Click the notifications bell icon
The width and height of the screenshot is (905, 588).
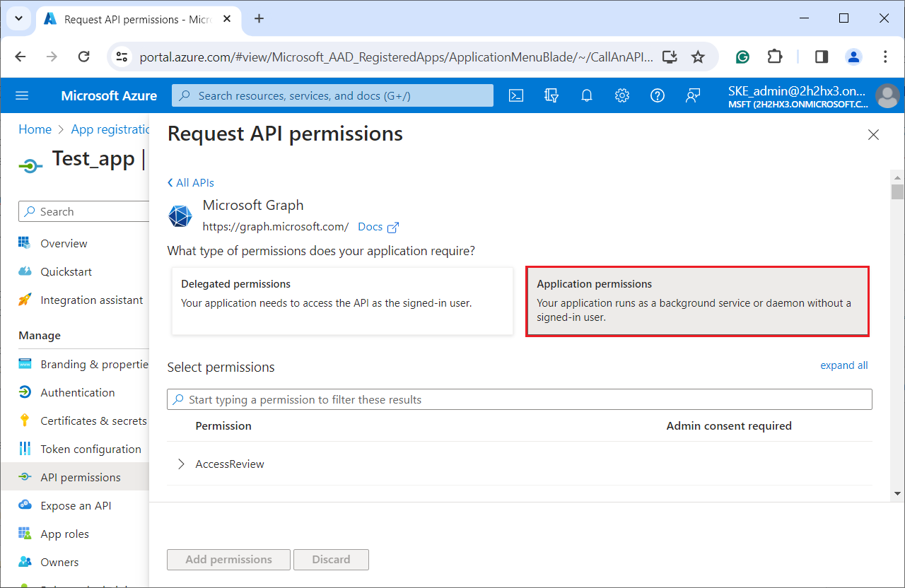click(587, 95)
